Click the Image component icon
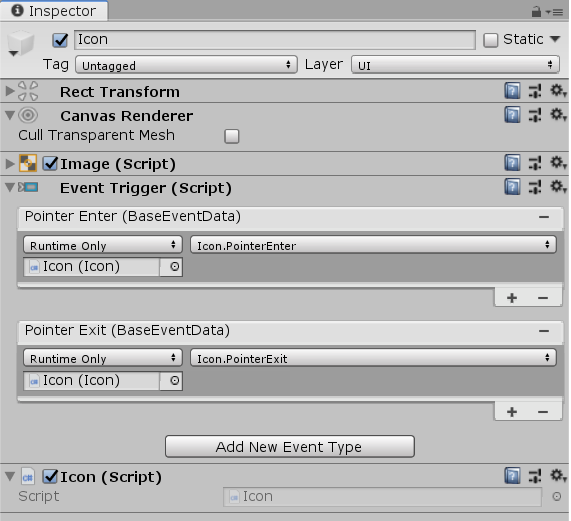 tap(28, 163)
